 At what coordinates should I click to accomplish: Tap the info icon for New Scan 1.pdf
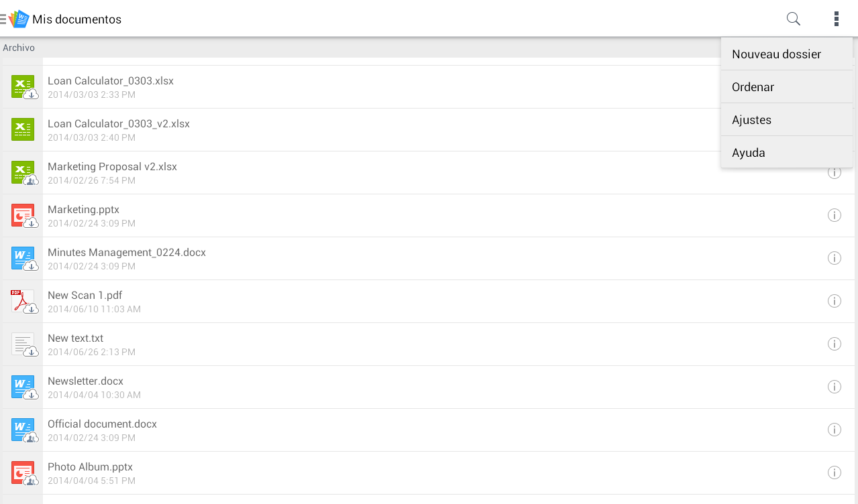pyautogui.click(x=835, y=301)
